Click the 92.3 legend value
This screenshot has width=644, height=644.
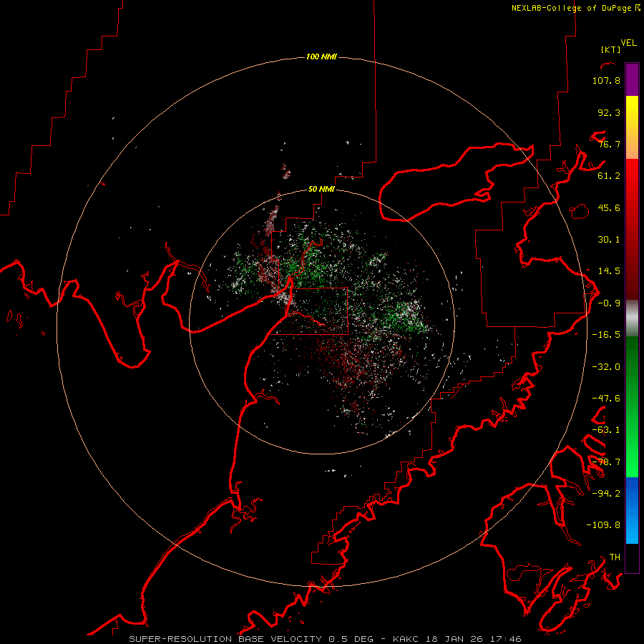point(609,112)
